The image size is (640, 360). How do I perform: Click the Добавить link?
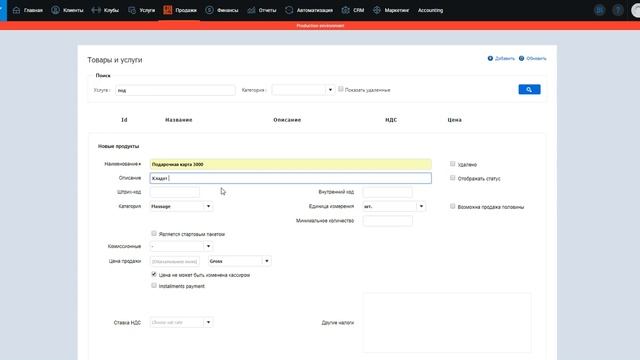pos(504,58)
